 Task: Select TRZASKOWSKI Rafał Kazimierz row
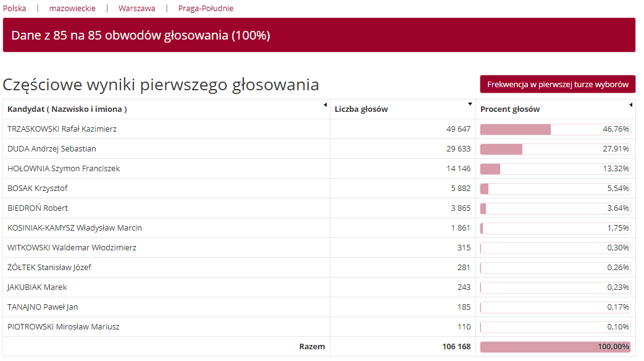pyautogui.click(x=319, y=129)
